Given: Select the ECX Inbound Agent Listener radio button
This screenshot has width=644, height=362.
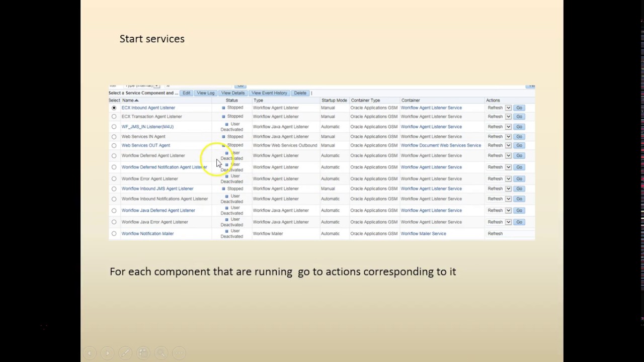Looking at the screenshot, I should click(x=114, y=108).
